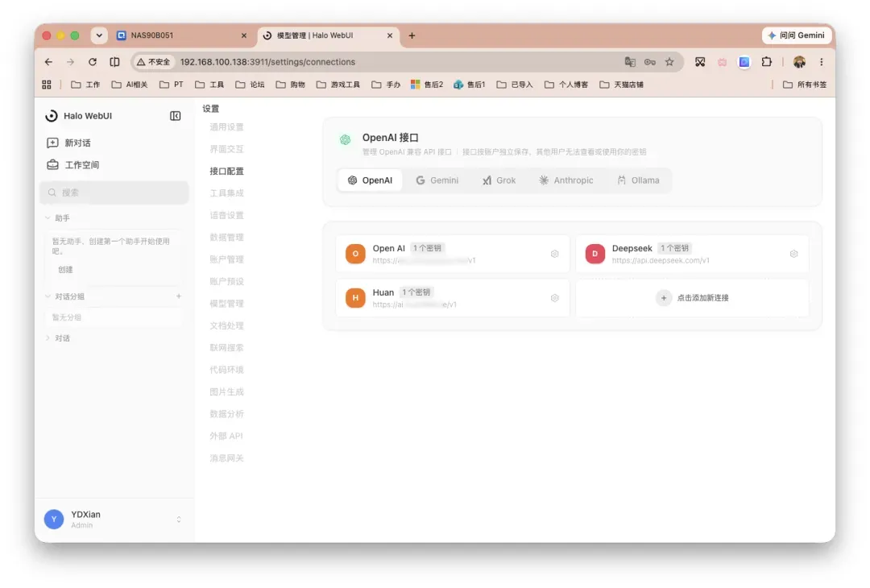Image resolution: width=870 pixels, height=588 pixels.
Task: Click the Chrome profile avatar
Action: point(800,62)
